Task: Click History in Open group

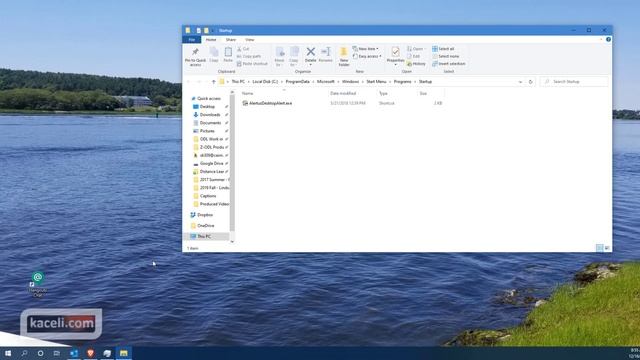Action: click(x=416, y=64)
